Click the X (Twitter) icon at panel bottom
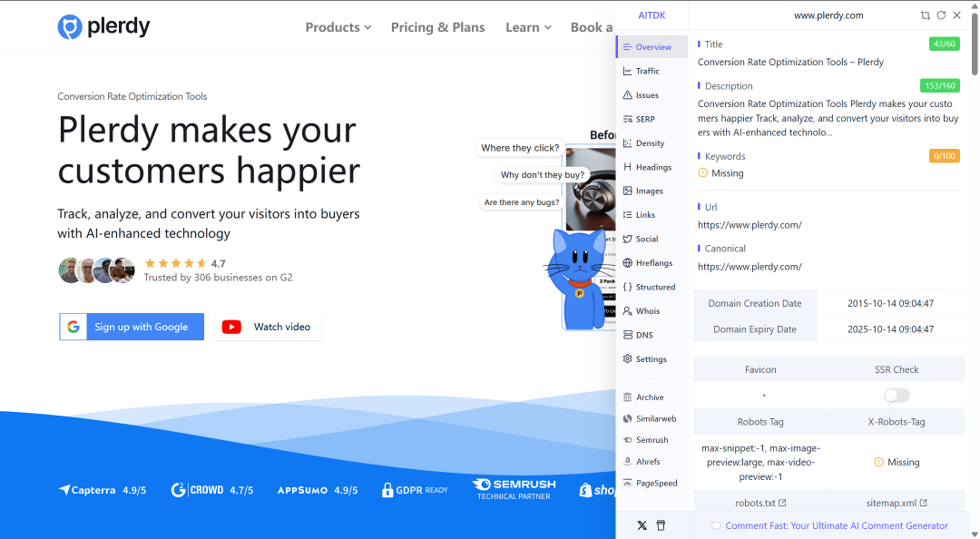This screenshot has height=539, width=980. [x=642, y=525]
